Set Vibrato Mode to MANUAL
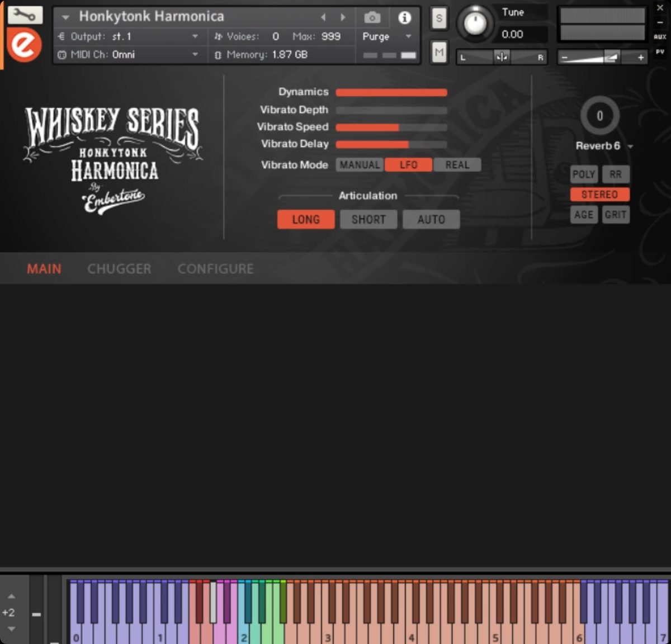This screenshot has width=671, height=644. click(x=360, y=165)
